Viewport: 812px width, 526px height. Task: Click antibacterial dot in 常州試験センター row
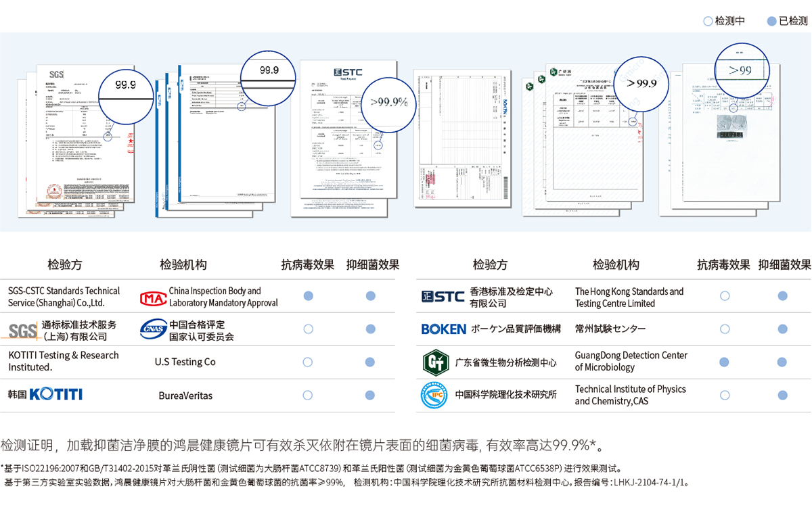[x=783, y=329]
